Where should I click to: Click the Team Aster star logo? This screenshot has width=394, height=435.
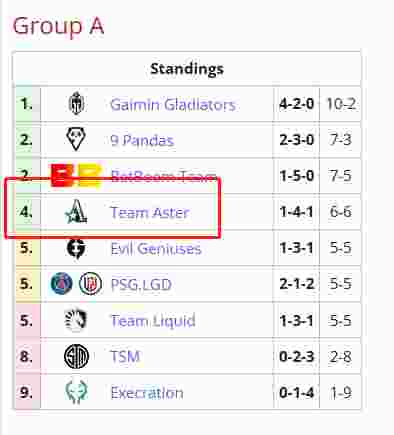pos(76,211)
